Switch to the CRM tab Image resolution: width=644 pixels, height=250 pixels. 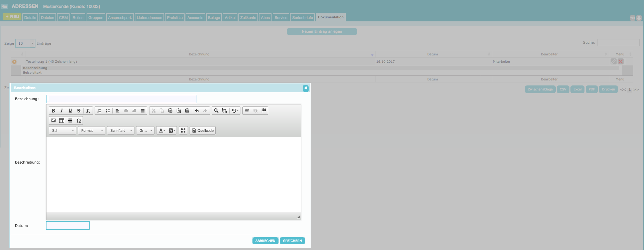point(63,18)
